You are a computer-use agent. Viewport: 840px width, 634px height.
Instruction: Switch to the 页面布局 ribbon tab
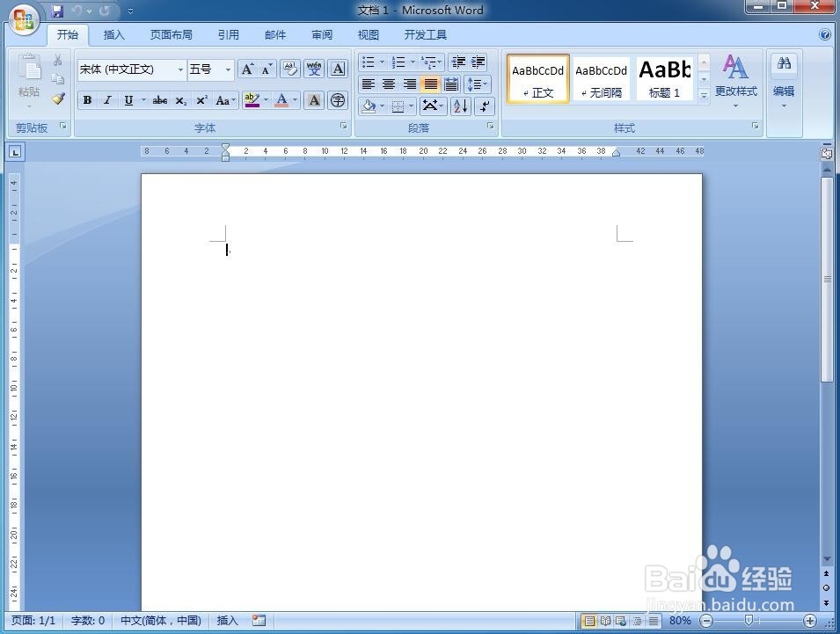click(171, 35)
